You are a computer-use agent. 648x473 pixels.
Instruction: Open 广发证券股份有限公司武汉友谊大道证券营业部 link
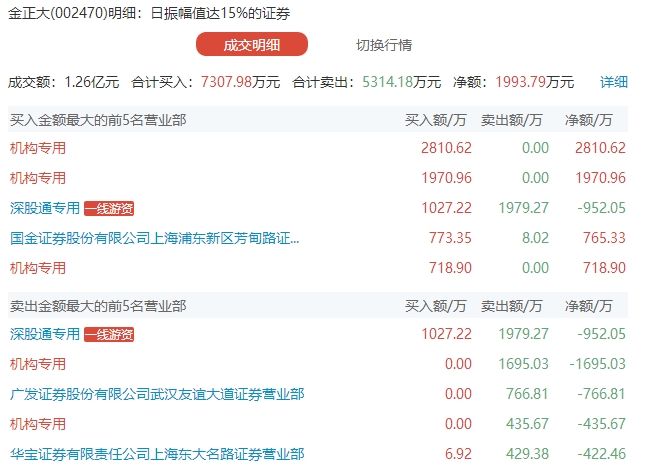point(157,394)
